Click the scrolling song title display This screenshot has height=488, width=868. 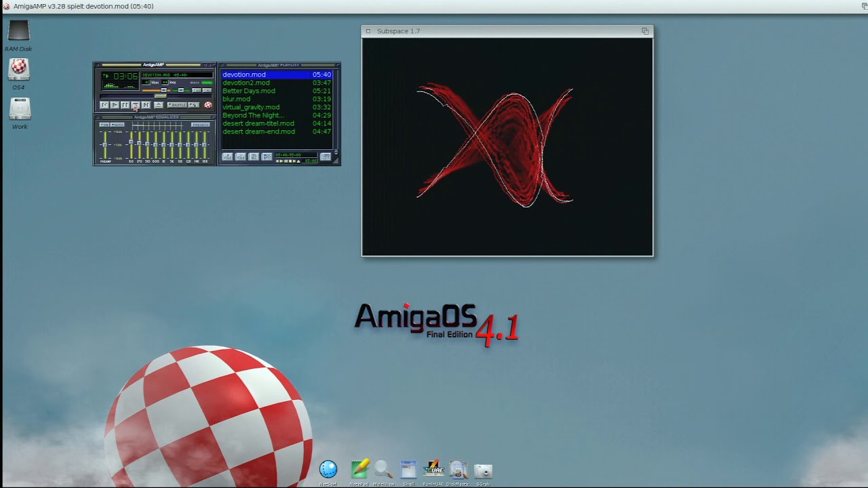click(x=177, y=75)
